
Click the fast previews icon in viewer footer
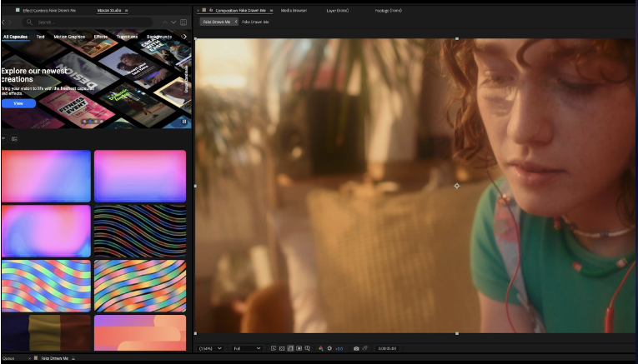point(274,348)
